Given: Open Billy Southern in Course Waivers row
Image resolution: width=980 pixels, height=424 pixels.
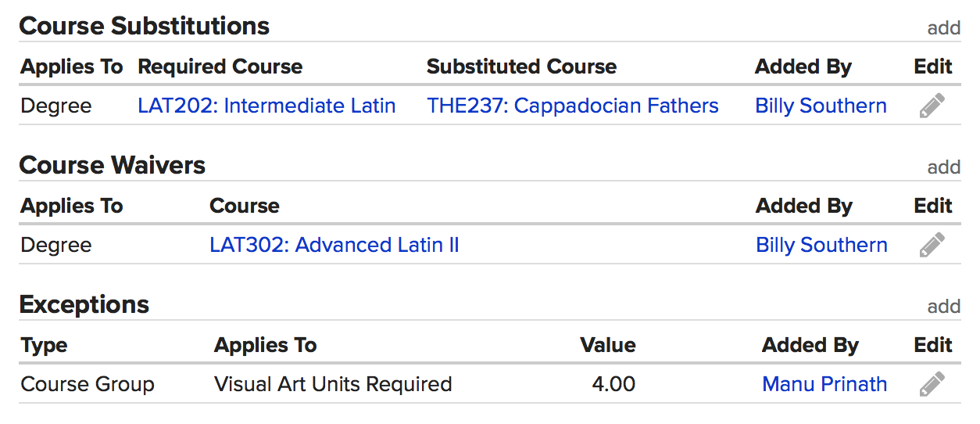Looking at the screenshot, I should pyautogui.click(x=821, y=245).
